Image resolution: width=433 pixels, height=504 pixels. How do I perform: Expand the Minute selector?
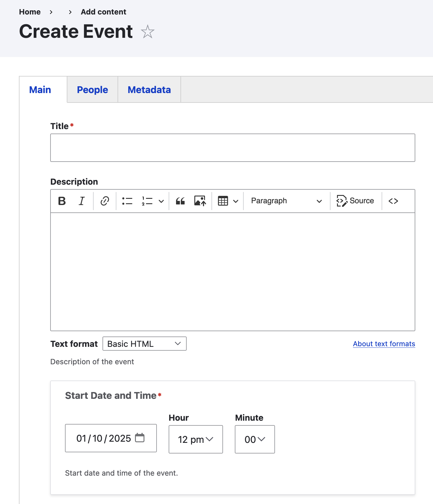[x=255, y=439]
